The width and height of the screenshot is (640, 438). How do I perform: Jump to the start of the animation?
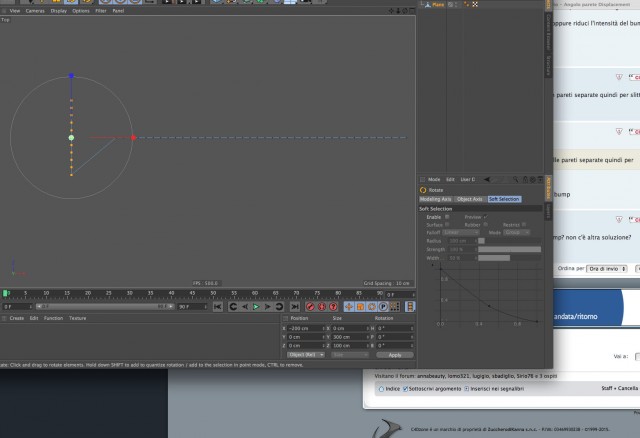coord(218,307)
